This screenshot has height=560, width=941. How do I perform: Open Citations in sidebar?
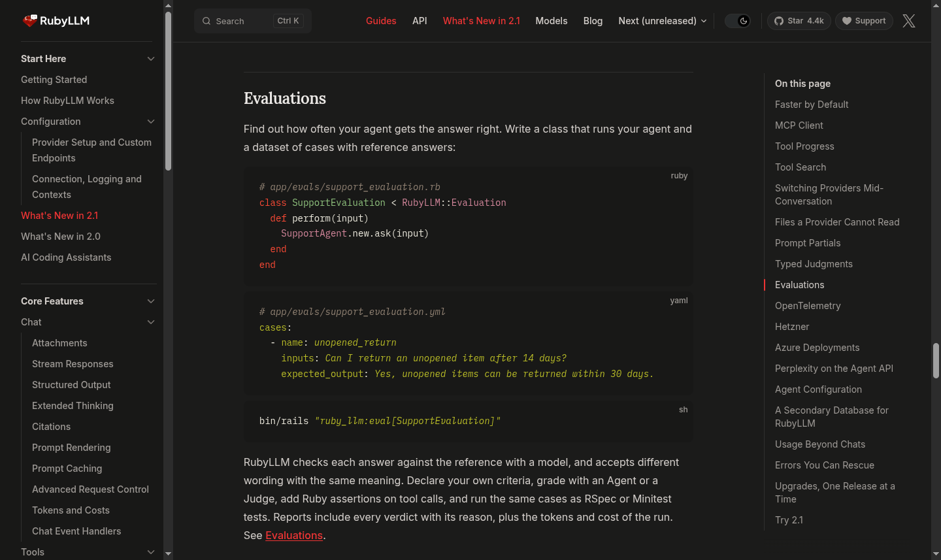pos(51,427)
